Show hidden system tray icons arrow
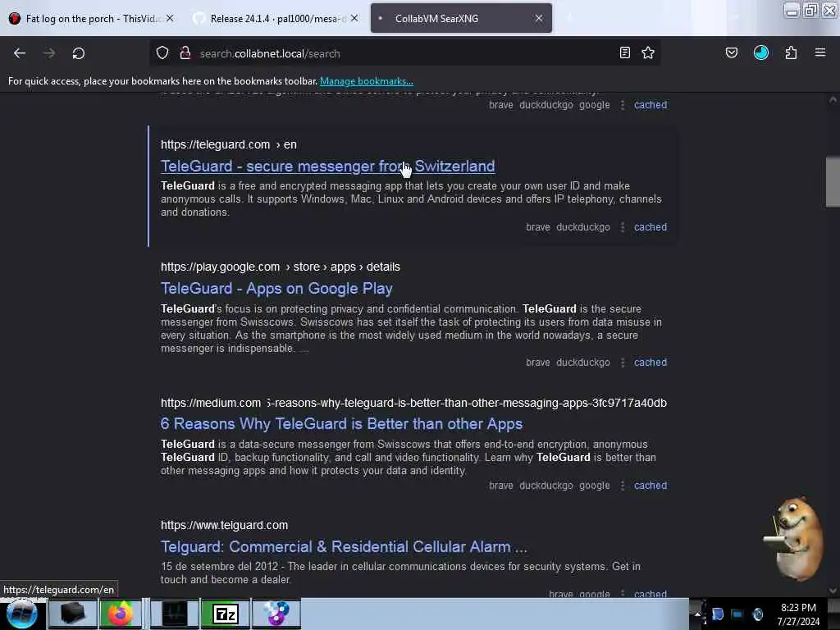 697,614
